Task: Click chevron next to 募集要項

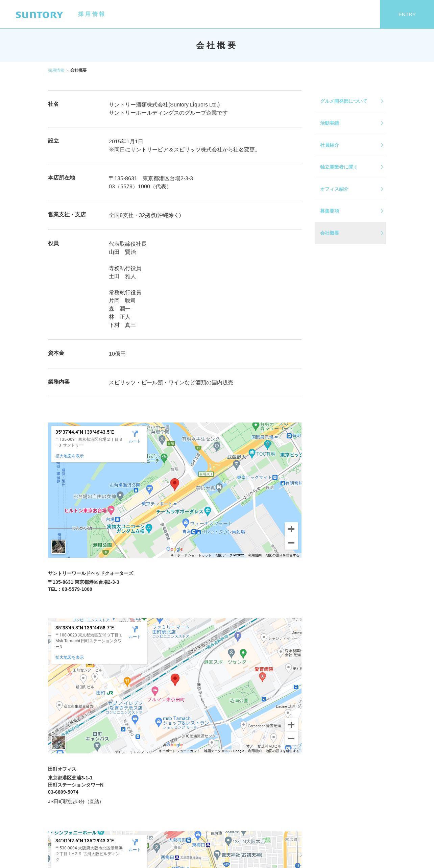Action: pyautogui.click(x=382, y=211)
